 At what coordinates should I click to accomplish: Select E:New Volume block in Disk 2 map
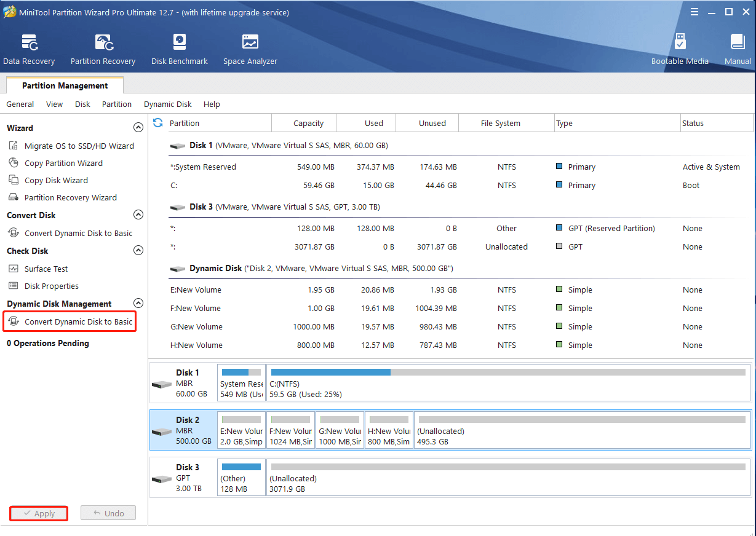(x=241, y=430)
